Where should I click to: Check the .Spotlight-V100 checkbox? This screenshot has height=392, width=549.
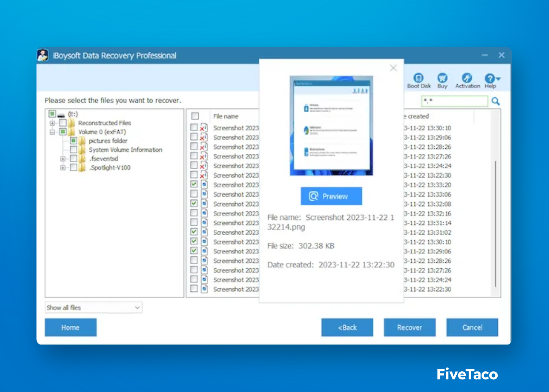(73, 167)
